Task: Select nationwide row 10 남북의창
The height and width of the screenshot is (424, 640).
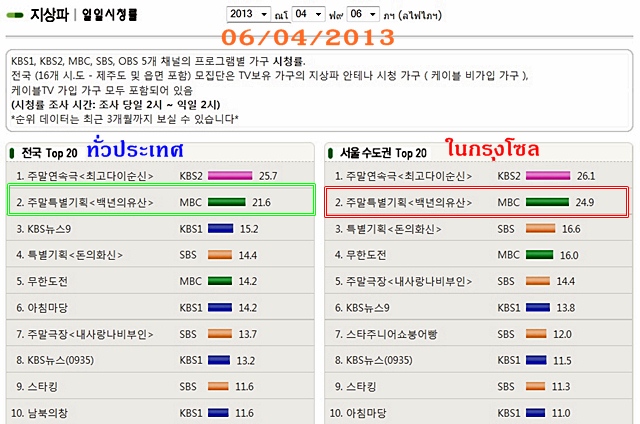Action: point(160,412)
